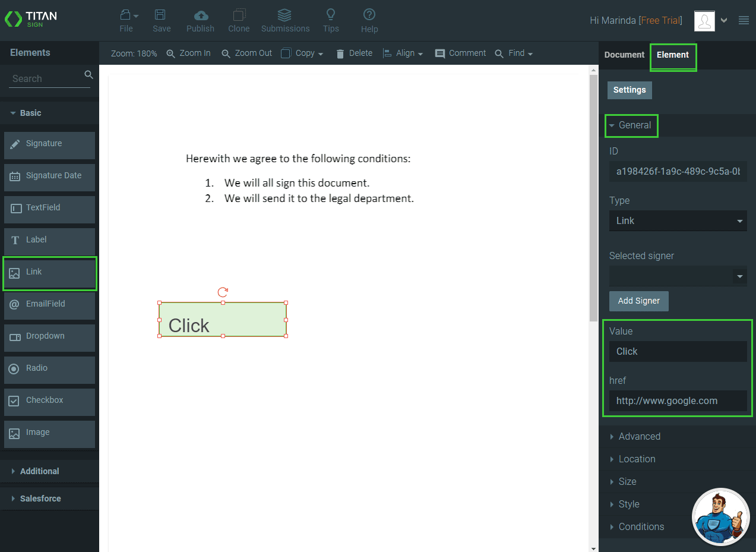Click the rotate handle above Click element
The height and width of the screenshot is (552, 756).
[223, 292]
